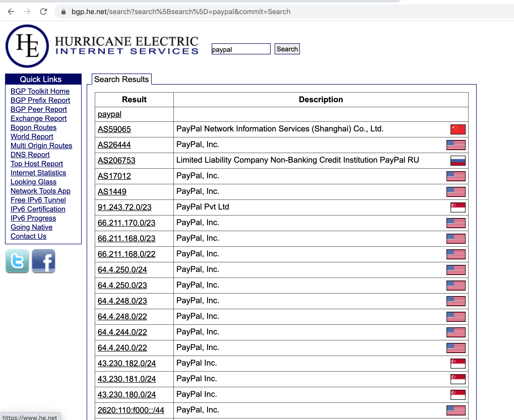The height and width of the screenshot is (420, 514).
Task: Click the paypal search input field
Action: [241, 49]
